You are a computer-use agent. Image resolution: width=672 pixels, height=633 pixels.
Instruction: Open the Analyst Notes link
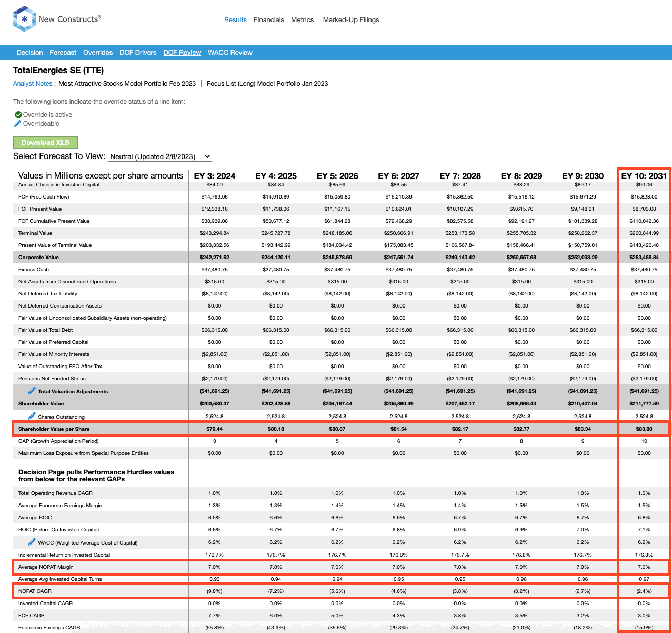point(33,84)
